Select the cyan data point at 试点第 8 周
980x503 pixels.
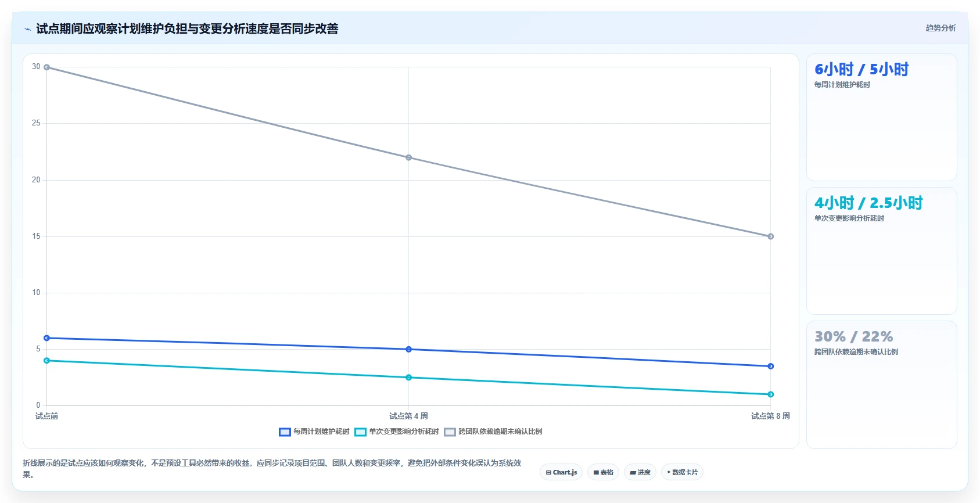pos(770,394)
